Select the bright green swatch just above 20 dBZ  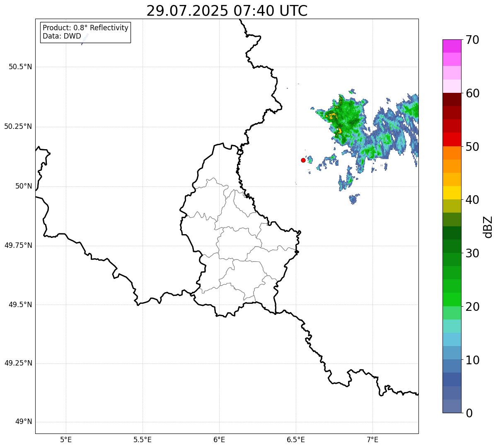click(452, 300)
